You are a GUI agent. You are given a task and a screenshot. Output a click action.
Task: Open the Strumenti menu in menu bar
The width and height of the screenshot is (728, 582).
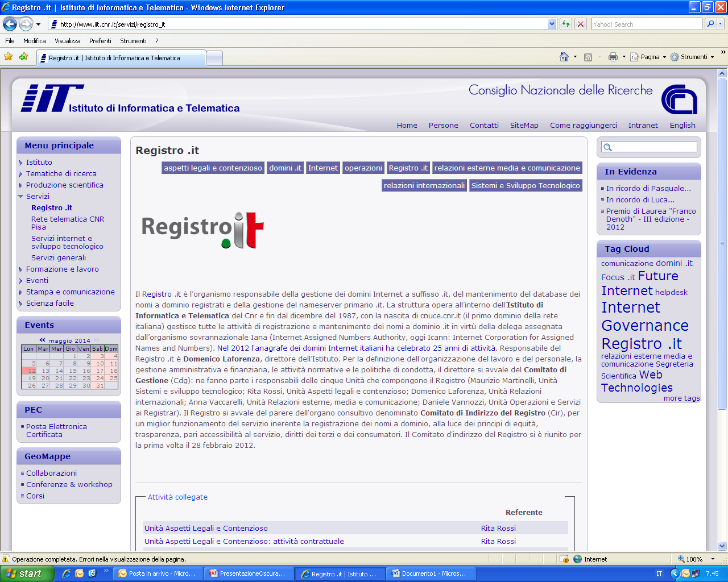point(133,41)
